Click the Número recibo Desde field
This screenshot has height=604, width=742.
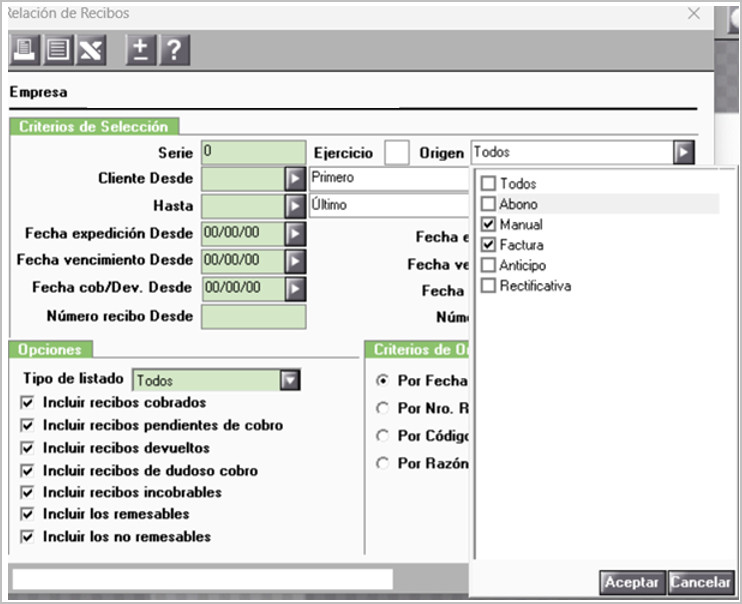tap(254, 317)
